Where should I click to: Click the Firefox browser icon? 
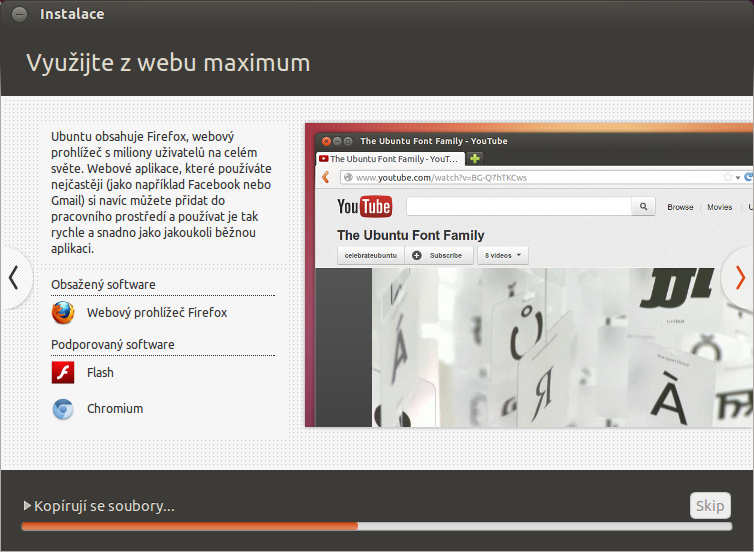[x=63, y=313]
